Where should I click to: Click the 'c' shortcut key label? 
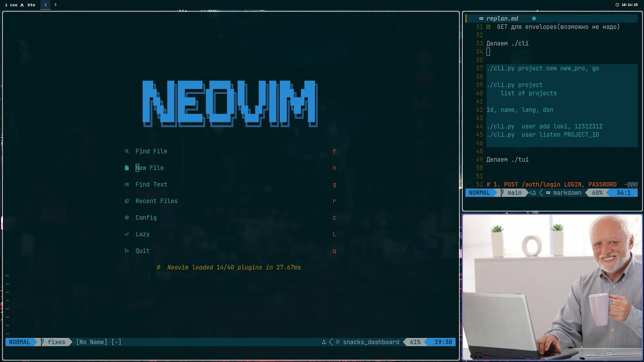(x=334, y=218)
